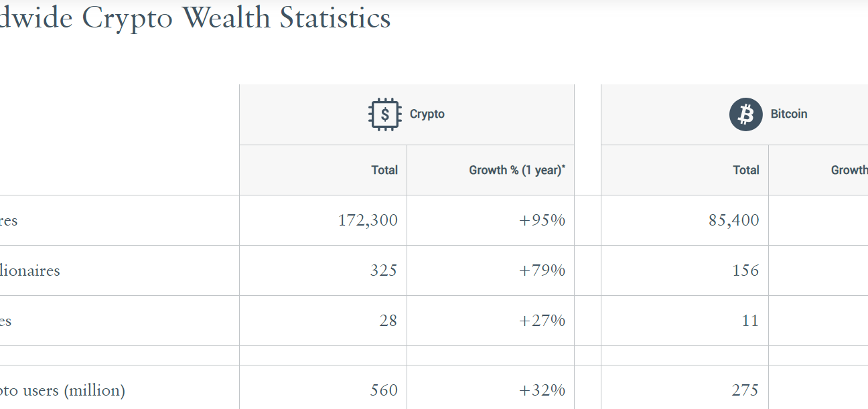Click the Total header under Crypto
This screenshot has width=868, height=409.
pyautogui.click(x=384, y=170)
